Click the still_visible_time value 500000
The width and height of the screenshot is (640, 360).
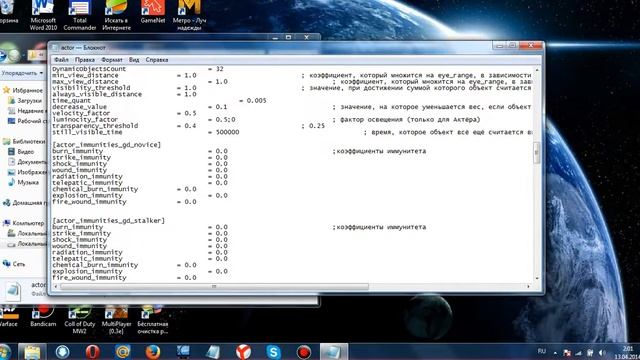click(x=227, y=132)
